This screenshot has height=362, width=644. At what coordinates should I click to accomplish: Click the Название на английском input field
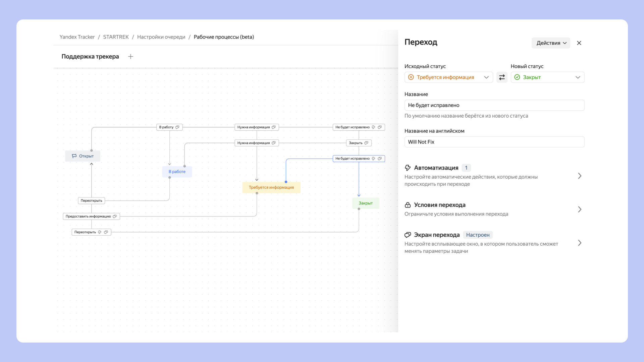494,142
